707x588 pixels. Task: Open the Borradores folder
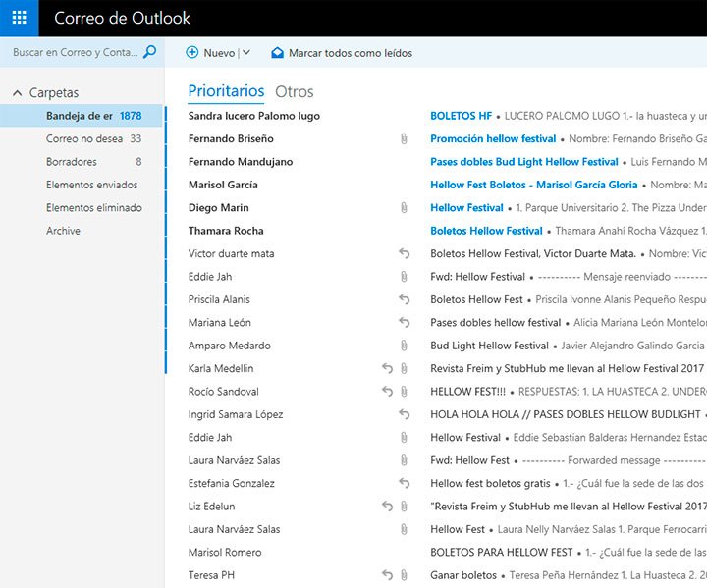[x=72, y=162]
